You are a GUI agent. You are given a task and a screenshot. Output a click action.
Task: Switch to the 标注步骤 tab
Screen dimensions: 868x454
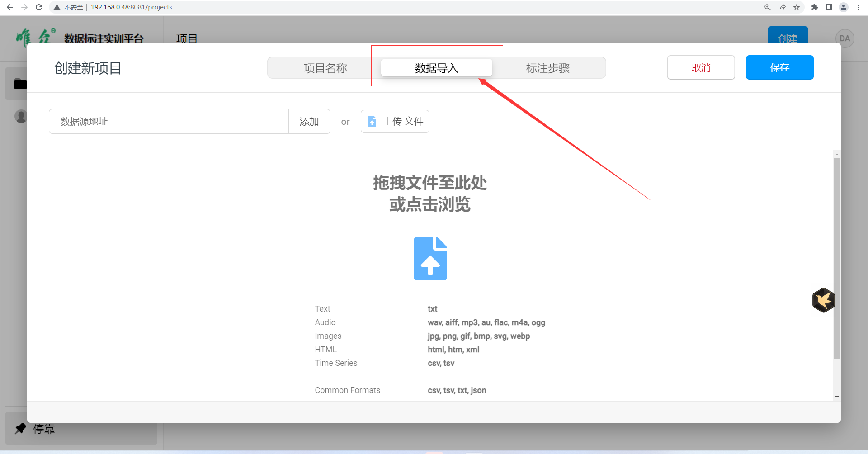[x=547, y=68]
